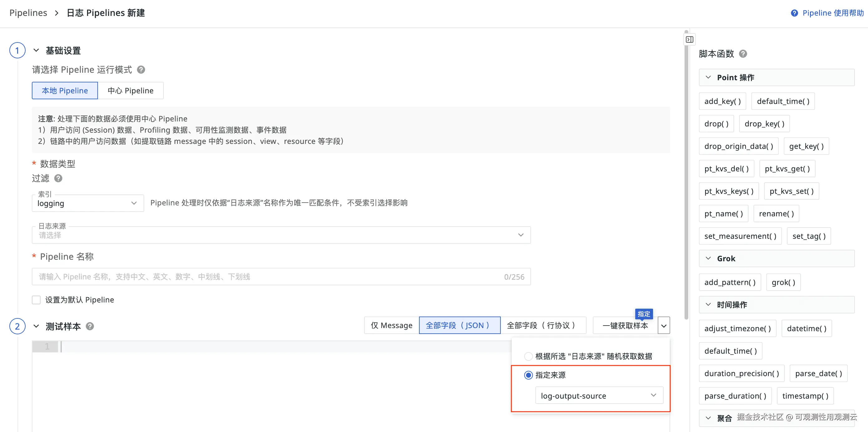Collapse the script functions side panel icon
This screenshot has width=868, height=432.
point(690,40)
